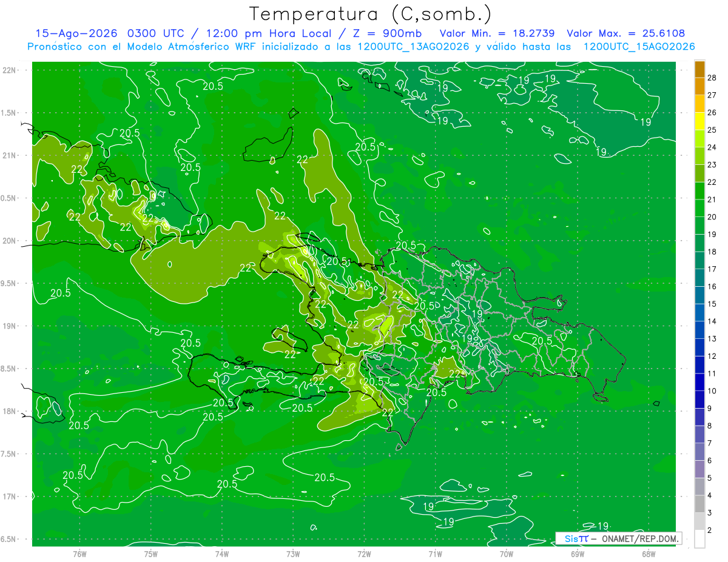The height and width of the screenshot is (562, 728).
Task: Click the "28" value on the color scale
Action: coord(712,78)
